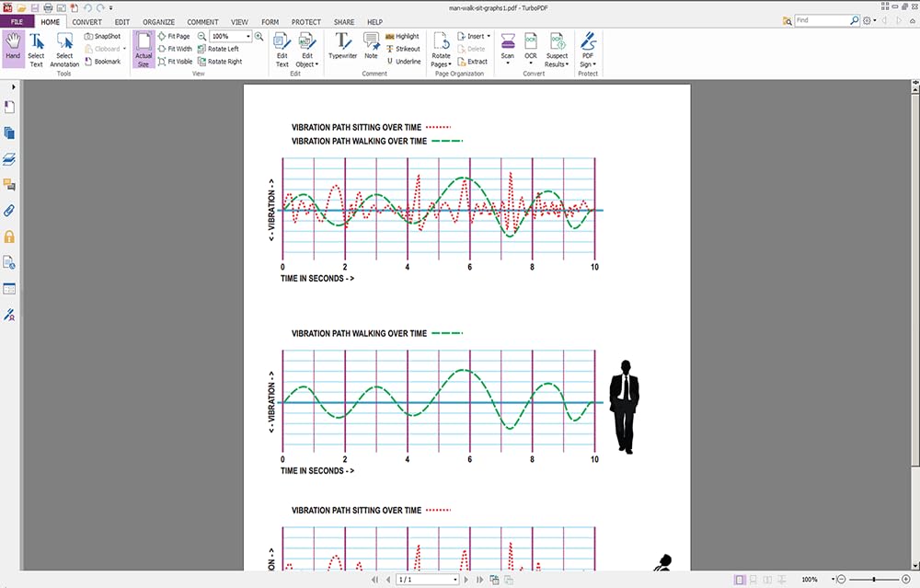Toggle Fit Width page view
This screenshot has width=920, height=588.
click(174, 49)
